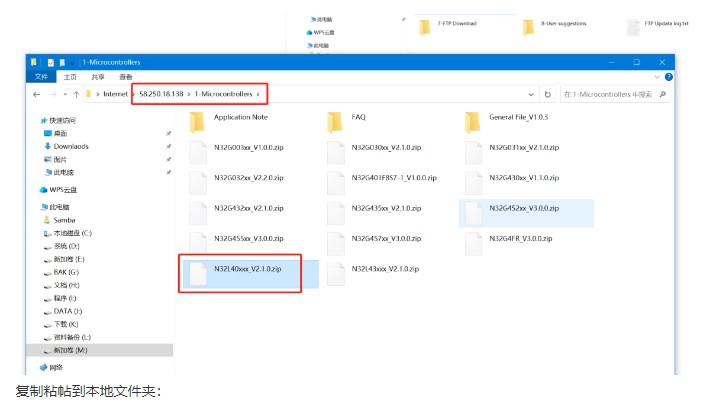This screenshot has height=405, width=720.
Task: Select N32G4FR_V3.0.0.zip file icon
Action: pos(473,243)
